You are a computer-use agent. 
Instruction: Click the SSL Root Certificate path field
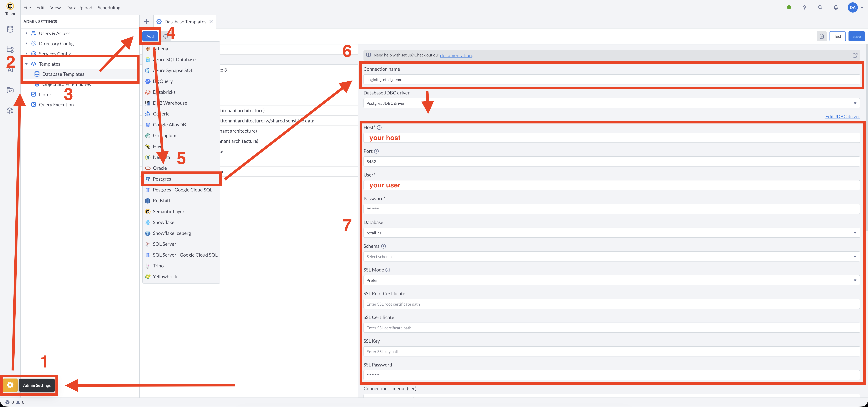[611, 304]
